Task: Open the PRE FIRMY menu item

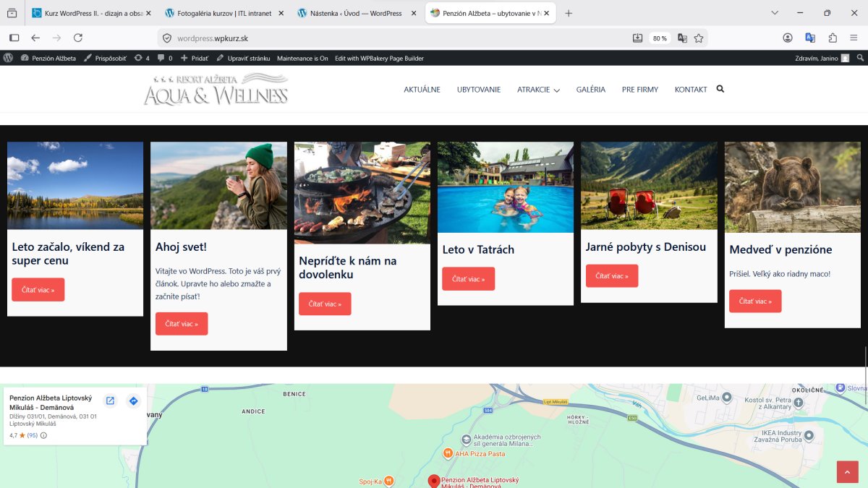Action: 640,90
